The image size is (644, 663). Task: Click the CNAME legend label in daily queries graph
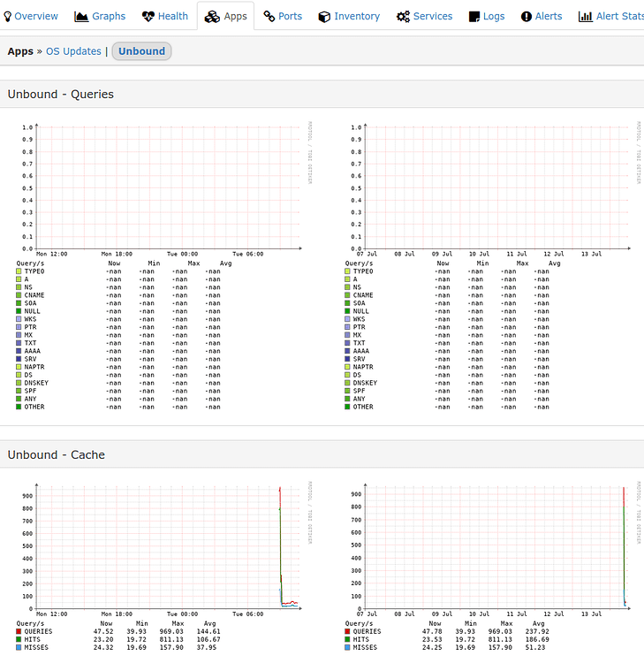[34, 295]
